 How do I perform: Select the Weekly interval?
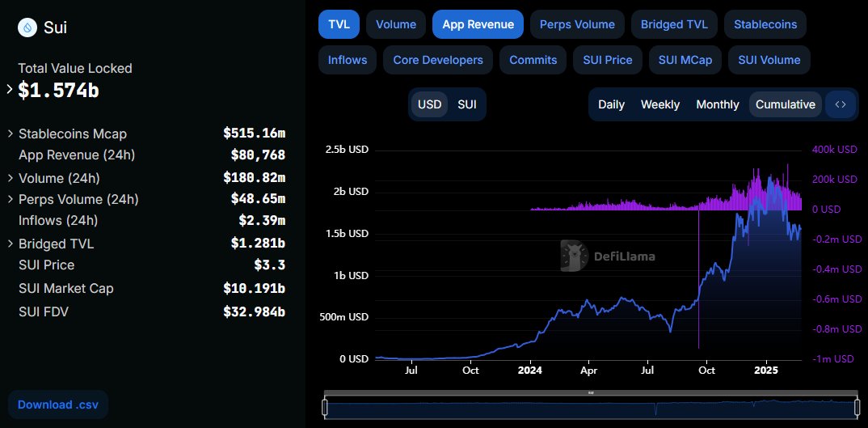[659, 104]
